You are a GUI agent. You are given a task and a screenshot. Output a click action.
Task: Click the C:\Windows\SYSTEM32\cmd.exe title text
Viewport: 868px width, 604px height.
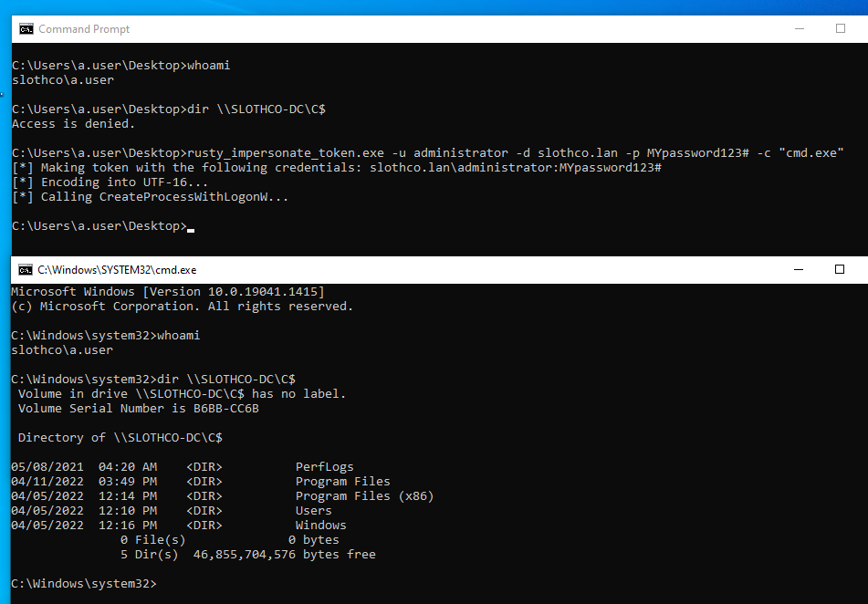pyautogui.click(x=117, y=270)
